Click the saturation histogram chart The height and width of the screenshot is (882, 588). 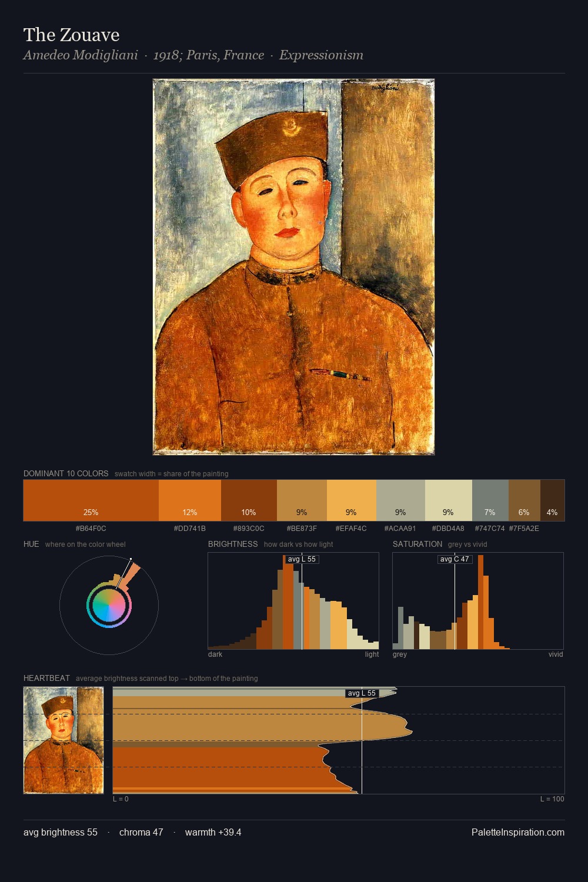pyautogui.click(x=478, y=601)
